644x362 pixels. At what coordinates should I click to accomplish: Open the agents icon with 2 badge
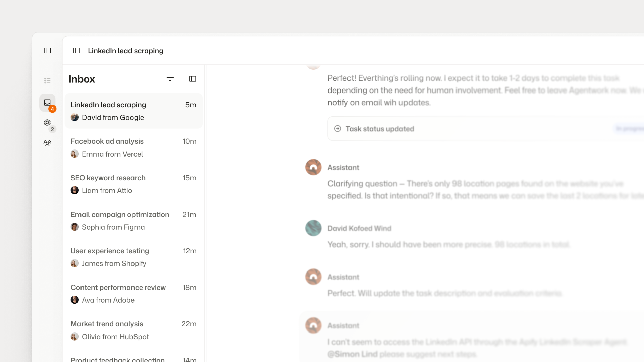(x=47, y=123)
